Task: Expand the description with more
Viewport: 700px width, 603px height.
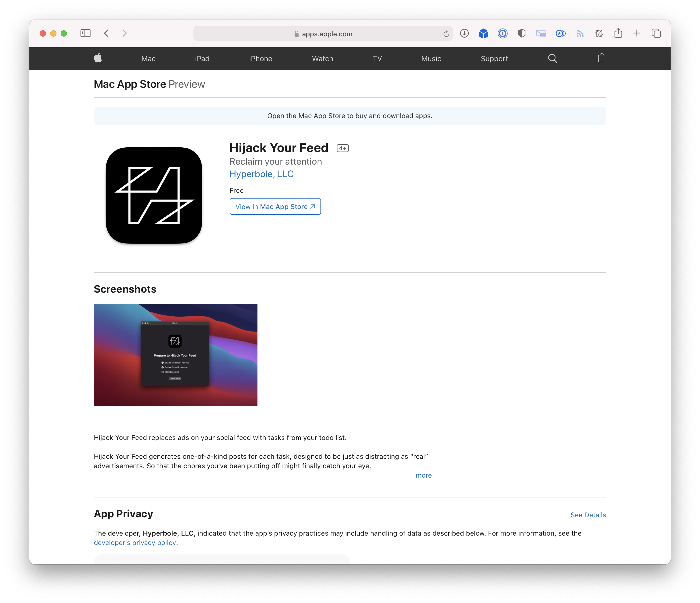Action: [x=423, y=475]
